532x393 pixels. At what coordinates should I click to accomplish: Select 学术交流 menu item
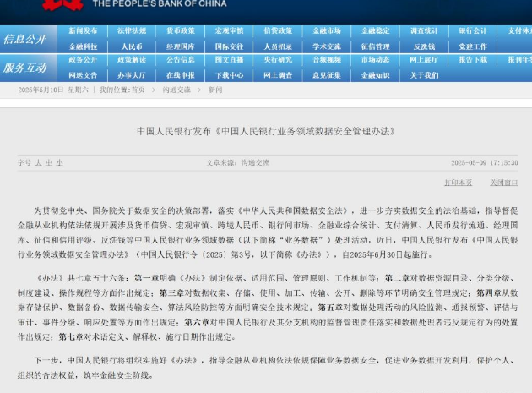click(327, 46)
